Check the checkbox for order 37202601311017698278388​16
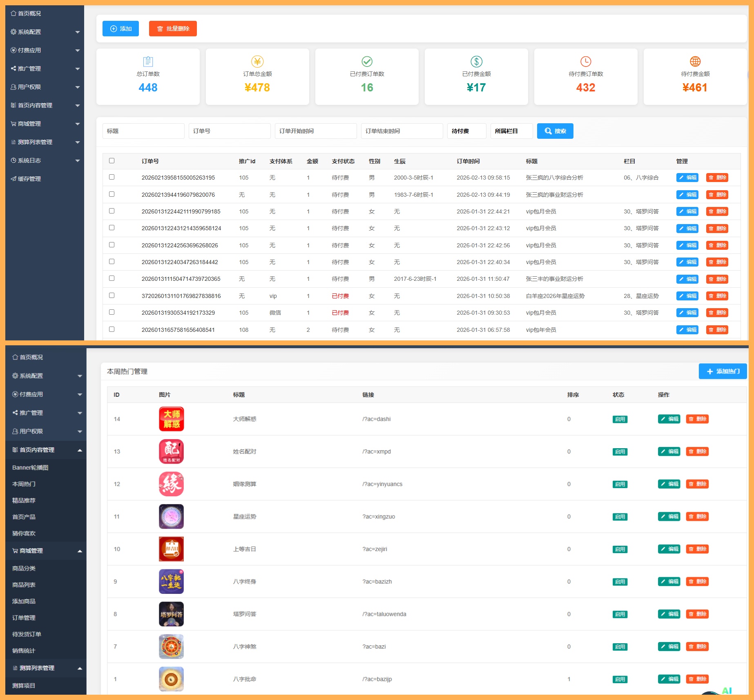The height and width of the screenshot is (700, 754). (x=112, y=296)
